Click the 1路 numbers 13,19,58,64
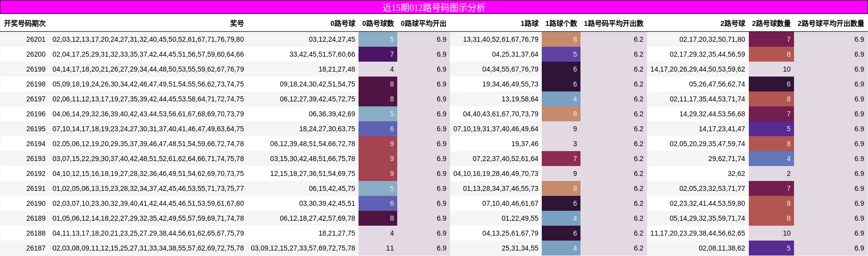This screenshot has height=256, width=868. tap(520, 99)
